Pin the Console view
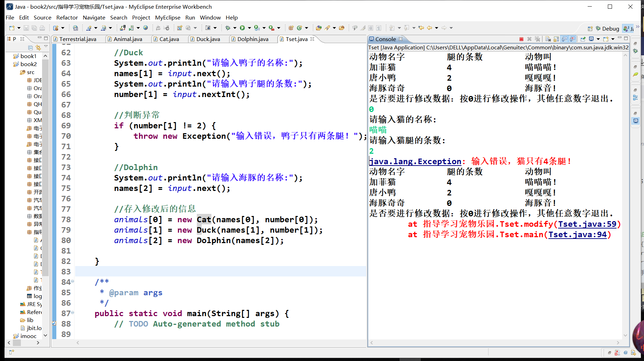 583,39
